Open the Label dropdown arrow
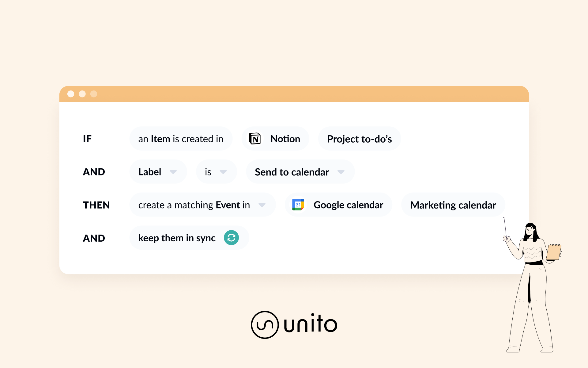The height and width of the screenshot is (368, 588). coord(173,172)
